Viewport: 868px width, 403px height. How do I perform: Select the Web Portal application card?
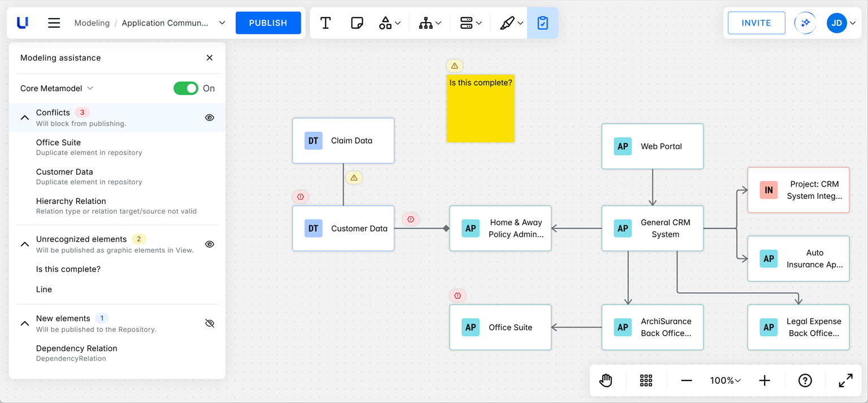pos(653,146)
